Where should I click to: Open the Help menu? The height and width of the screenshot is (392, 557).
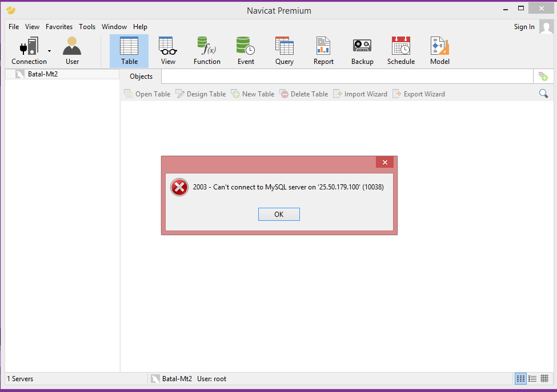[x=140, y=27]
